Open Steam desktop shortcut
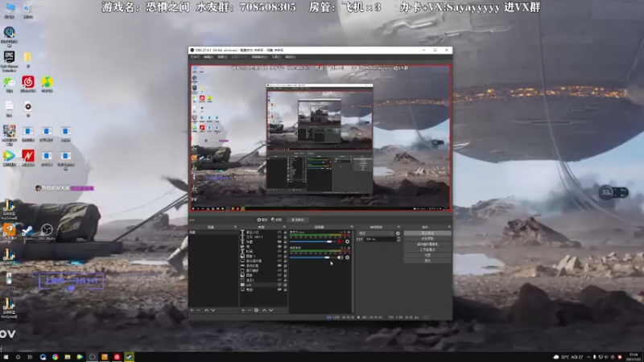 coord(27,232)
